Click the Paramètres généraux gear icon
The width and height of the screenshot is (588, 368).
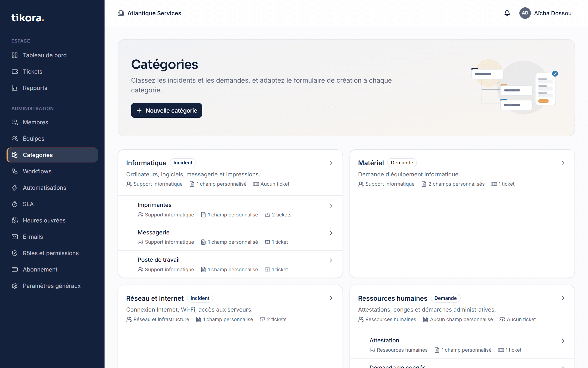tap(15, 286)
